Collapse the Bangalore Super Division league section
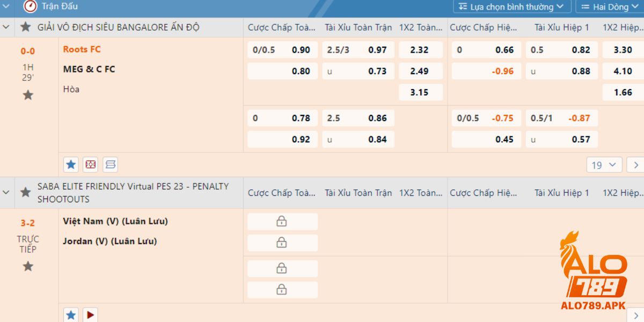644x322 pixels. 6,27
